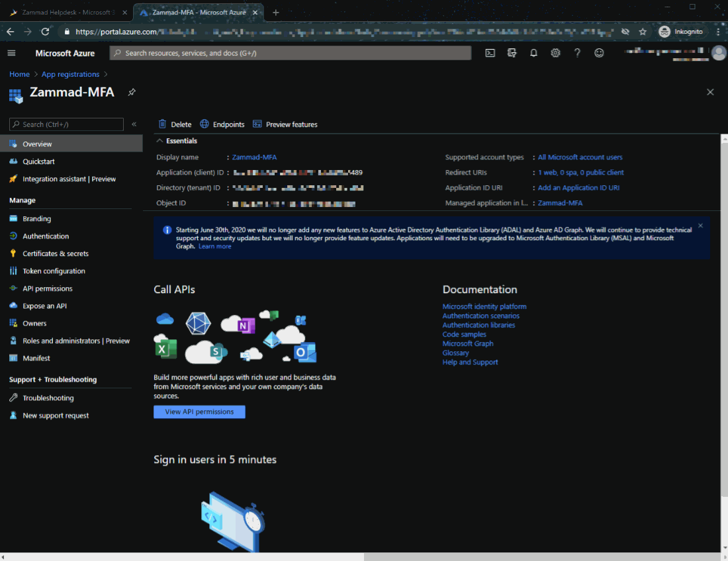Screen dimensions: 728x561
Task: Go back in browser history
Action: (x=10, y=32)
